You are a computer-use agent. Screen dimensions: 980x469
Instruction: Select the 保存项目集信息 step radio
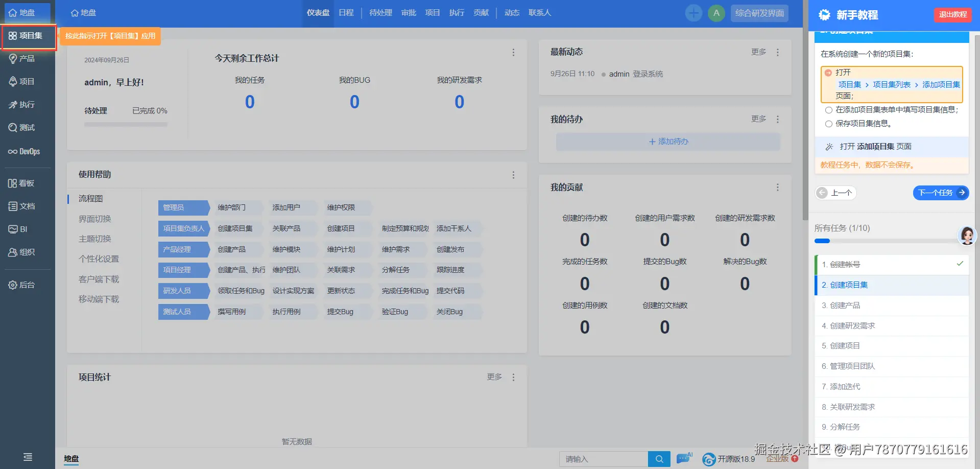(829, 124)
